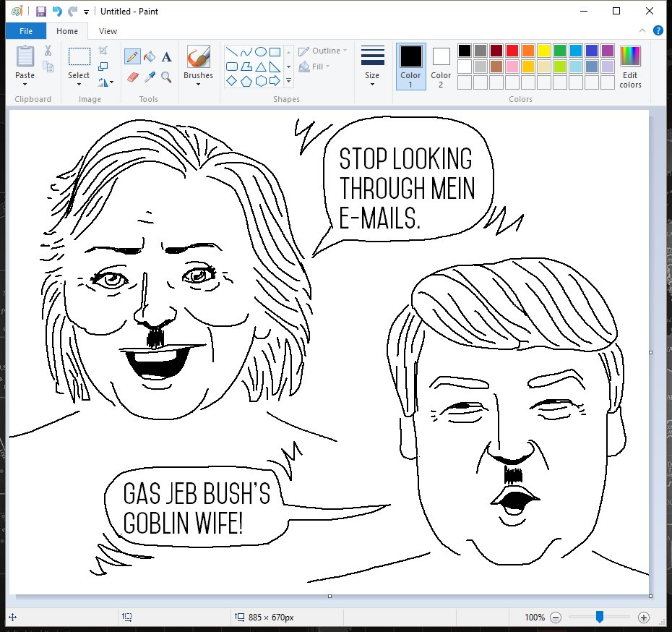Collapse the ribbon with the chevron
The height and width of the screenshot is (632, 672).
[642, 30]
